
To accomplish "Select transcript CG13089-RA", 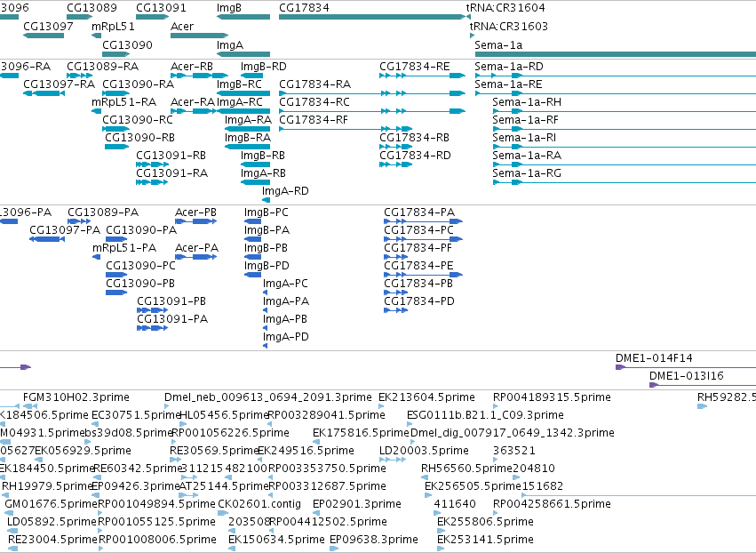I will 103,66.
